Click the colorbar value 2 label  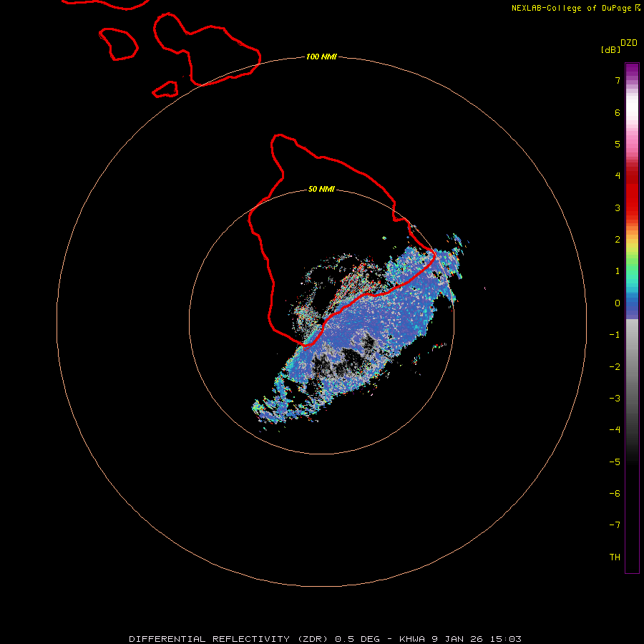coord(618,240)
